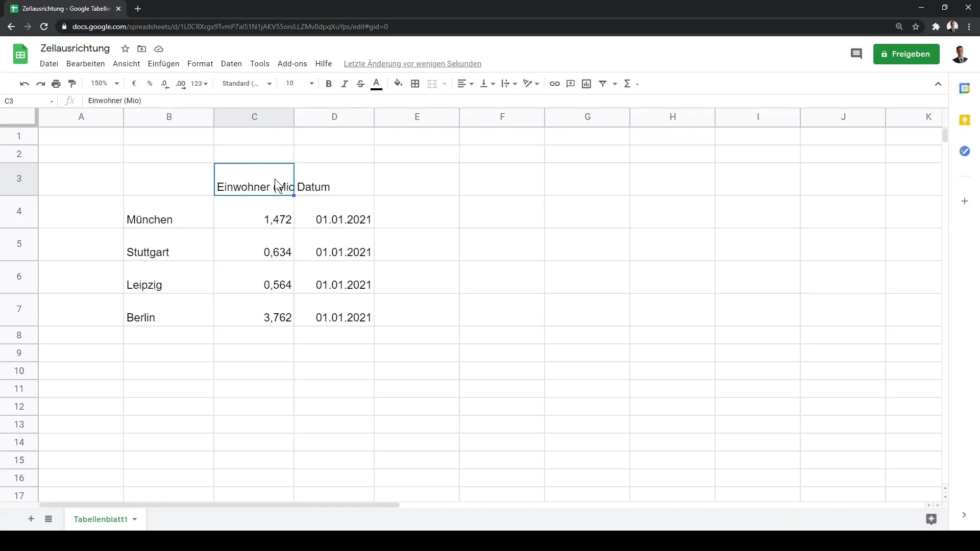Select the Tabellenblatt1 sheet tab
Viewport: 980px width, 551px height.
point(105,519)
